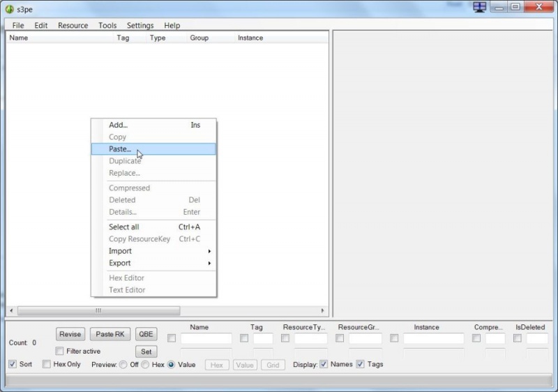Open the Edit menu
Viewport: 558px width, 392px height.
[x=41, y=25]
